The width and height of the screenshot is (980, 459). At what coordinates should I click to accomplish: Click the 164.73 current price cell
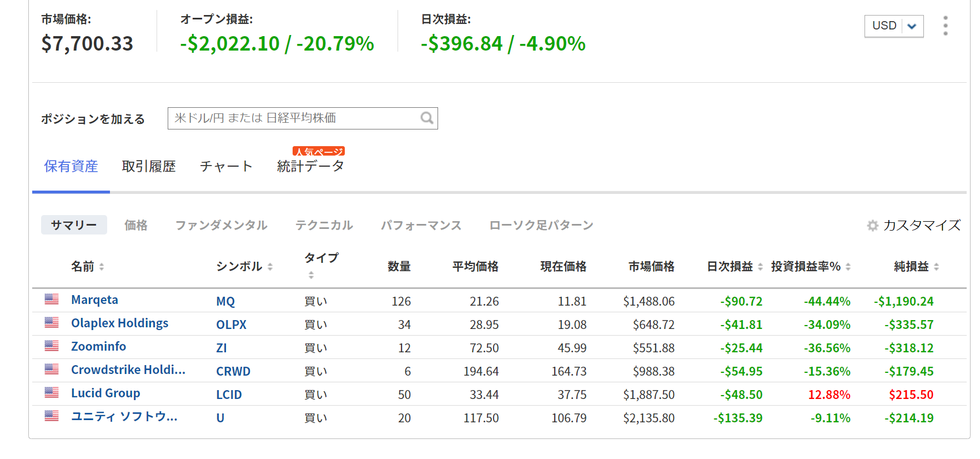coord(569,371)
